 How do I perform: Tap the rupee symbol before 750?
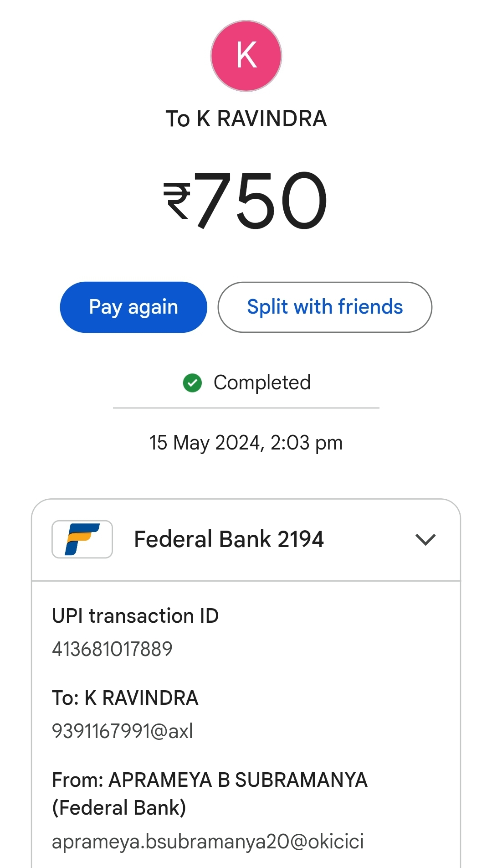coord(177,201)
